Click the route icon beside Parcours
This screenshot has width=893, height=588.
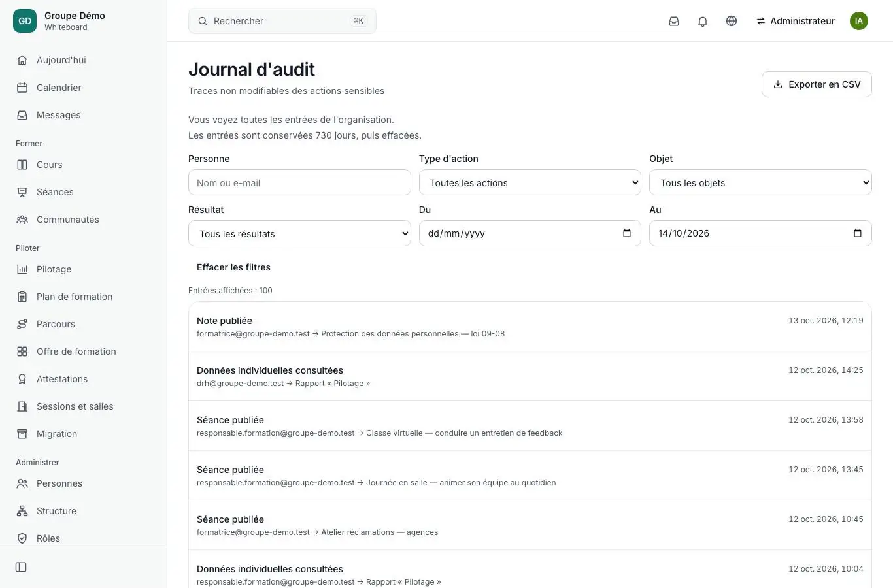click(22, 324)
